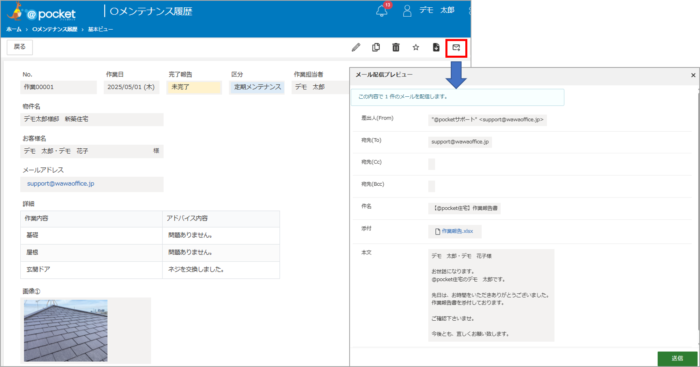Click the support@wawaoffice.jp email address link

61,184
